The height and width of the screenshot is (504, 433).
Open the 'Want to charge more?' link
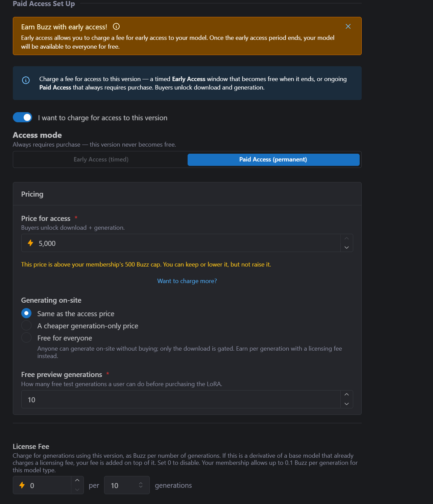[187, 281]
